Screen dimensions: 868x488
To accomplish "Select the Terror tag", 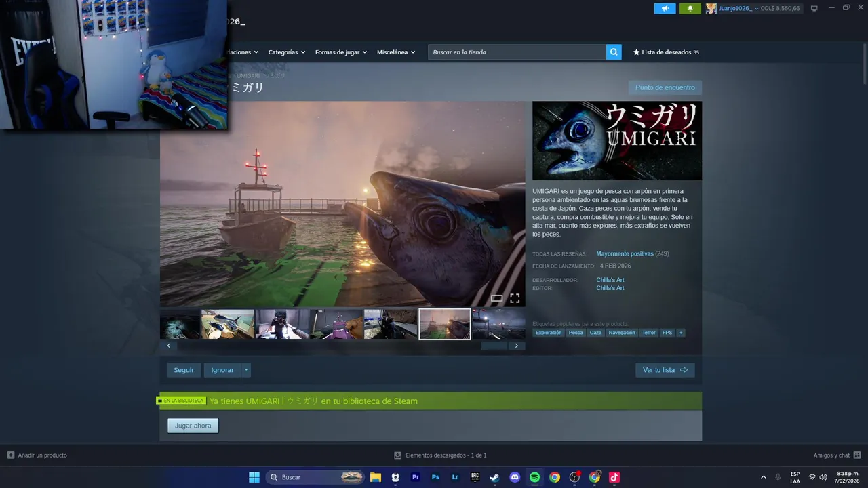I will (649, 333).
